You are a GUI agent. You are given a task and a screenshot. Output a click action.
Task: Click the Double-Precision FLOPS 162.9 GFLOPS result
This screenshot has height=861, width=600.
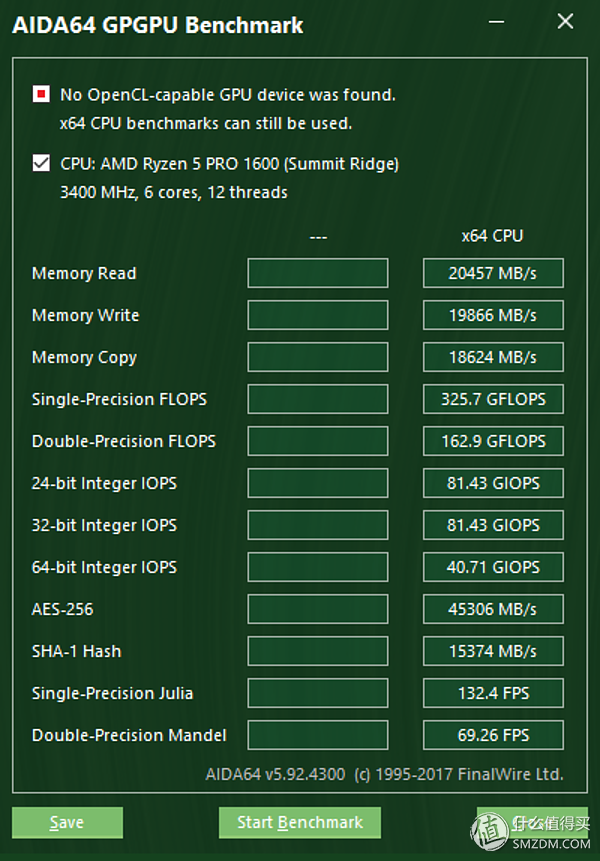[x=493, y=441]
